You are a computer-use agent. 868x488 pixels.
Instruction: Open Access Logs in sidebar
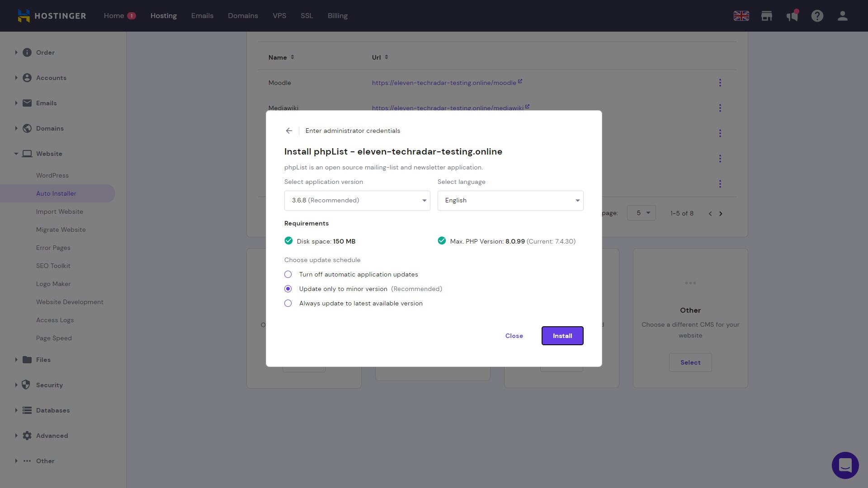(x=55, y=320)
